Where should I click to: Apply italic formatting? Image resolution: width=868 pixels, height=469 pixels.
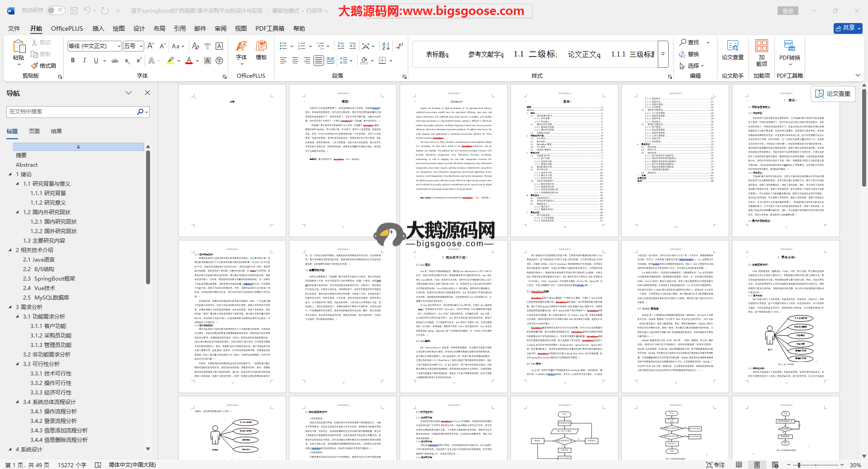pos(84,61)
